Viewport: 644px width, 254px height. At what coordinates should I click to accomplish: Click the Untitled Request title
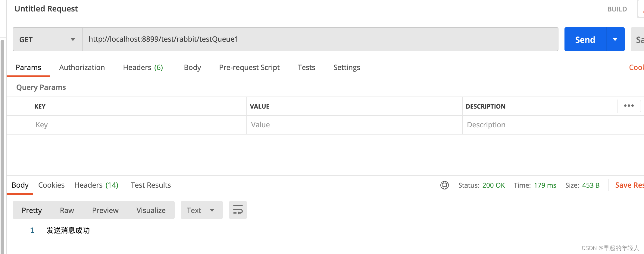click(46, 9)
